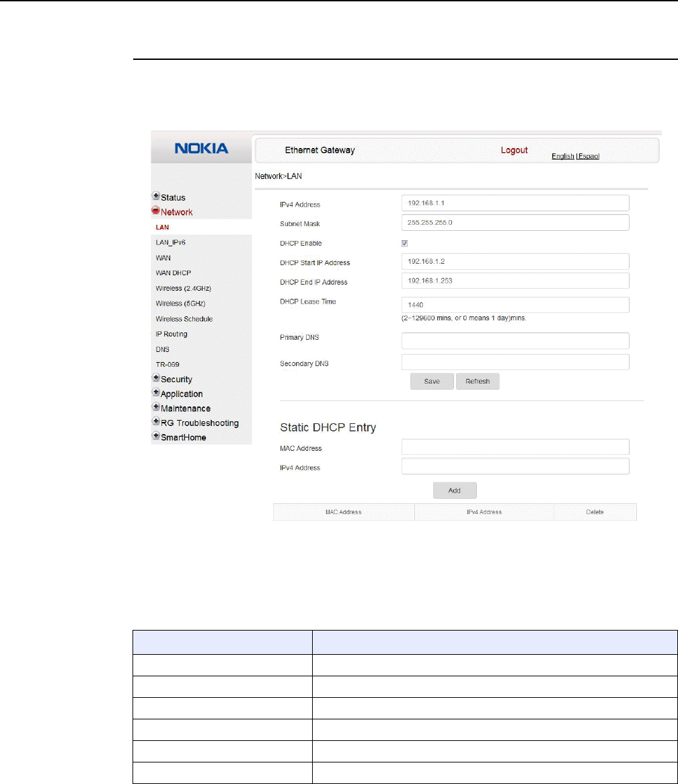Click the Secondary DNS field

[515, 362]
